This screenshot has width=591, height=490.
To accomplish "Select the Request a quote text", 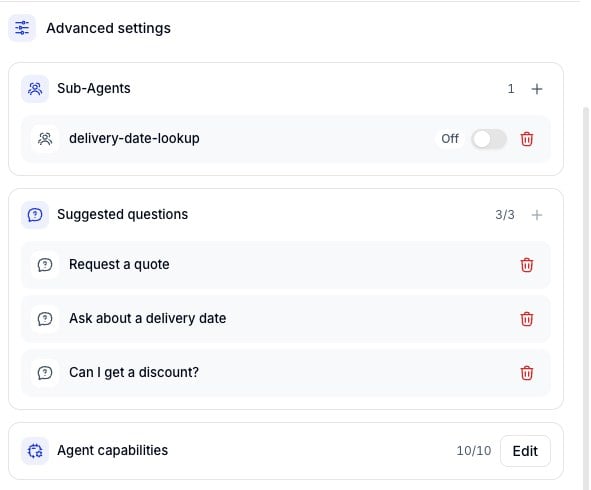I will pyautogui.click(x=119, y=265).
